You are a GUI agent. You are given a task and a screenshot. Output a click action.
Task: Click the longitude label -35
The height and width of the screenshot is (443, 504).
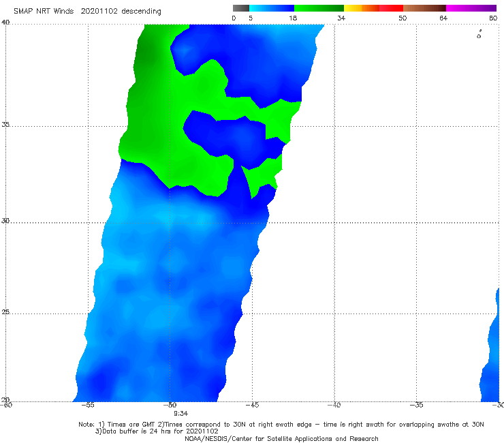417,405
